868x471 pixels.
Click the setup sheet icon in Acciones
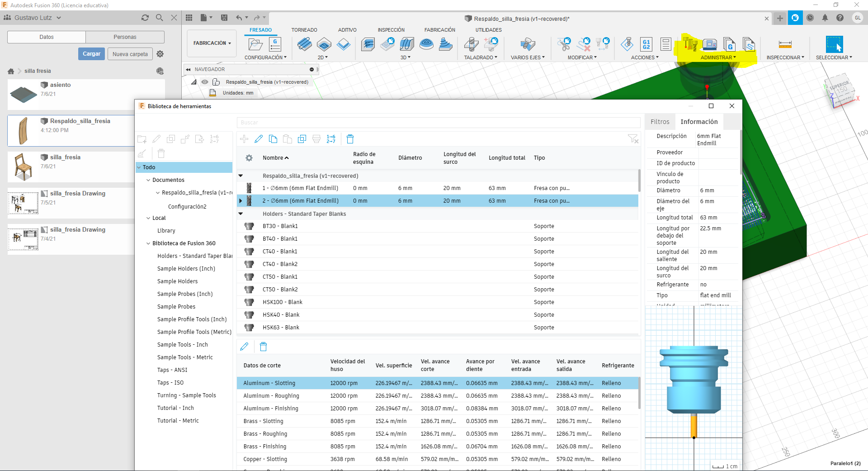(665, 44)
